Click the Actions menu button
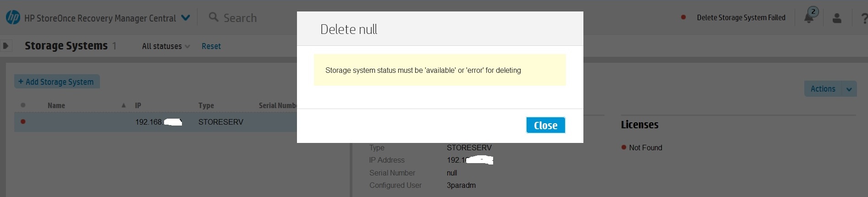 pyautogui.click(x=823, y=89)
